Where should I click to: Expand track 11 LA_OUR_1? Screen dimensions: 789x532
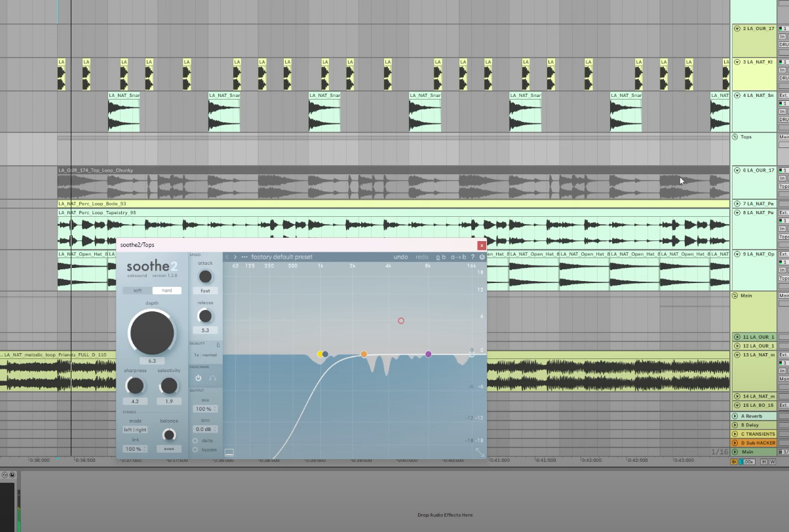point(737,337)
